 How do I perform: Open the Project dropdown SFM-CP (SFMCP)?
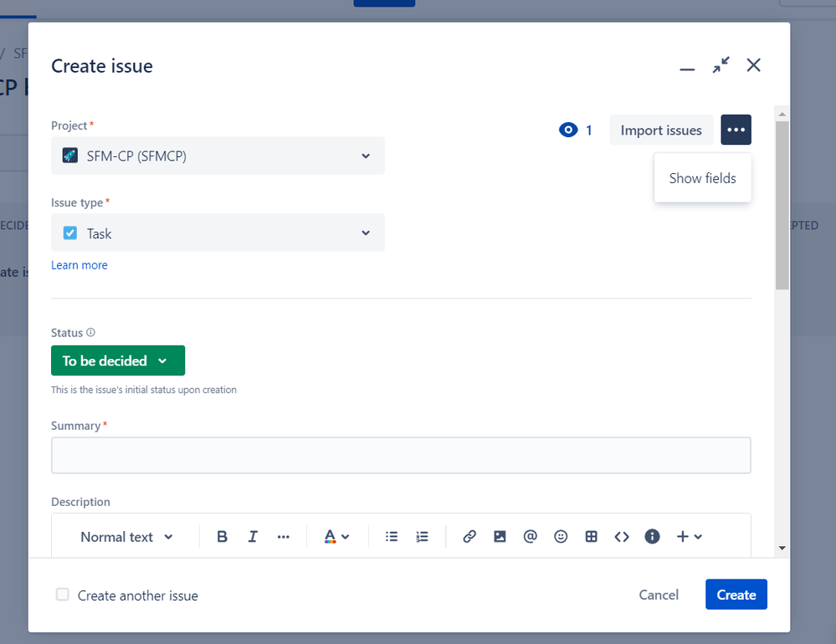(x=218, y=156)
